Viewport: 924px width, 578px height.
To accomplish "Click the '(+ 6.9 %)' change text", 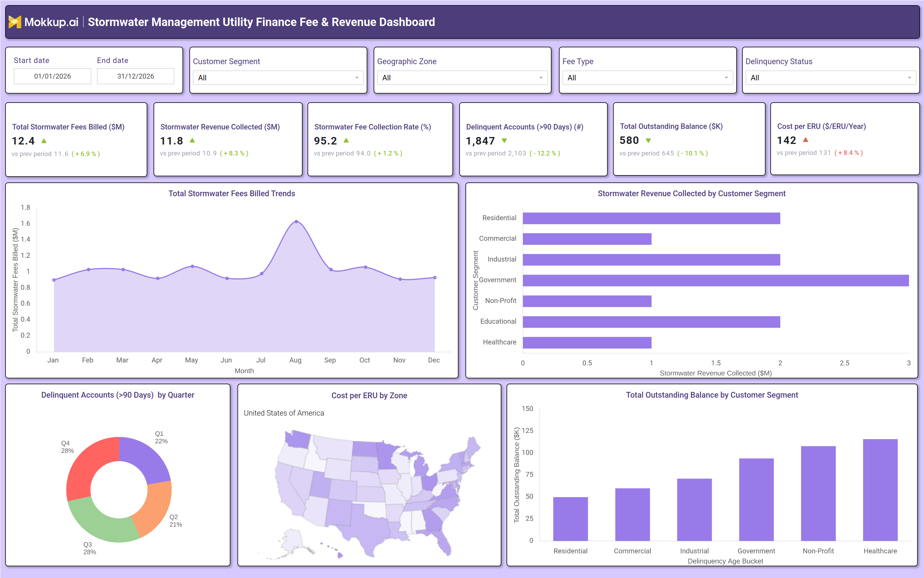I will (86, 154).
